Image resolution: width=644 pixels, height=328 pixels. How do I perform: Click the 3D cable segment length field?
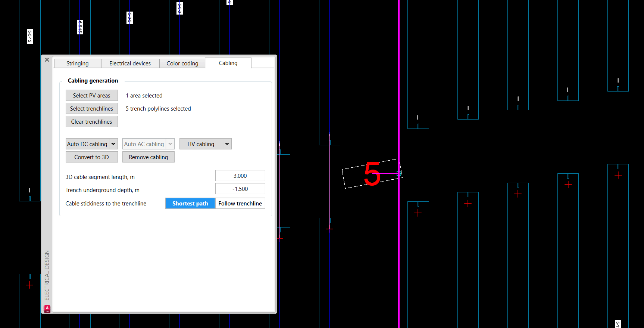click(240, 176)
